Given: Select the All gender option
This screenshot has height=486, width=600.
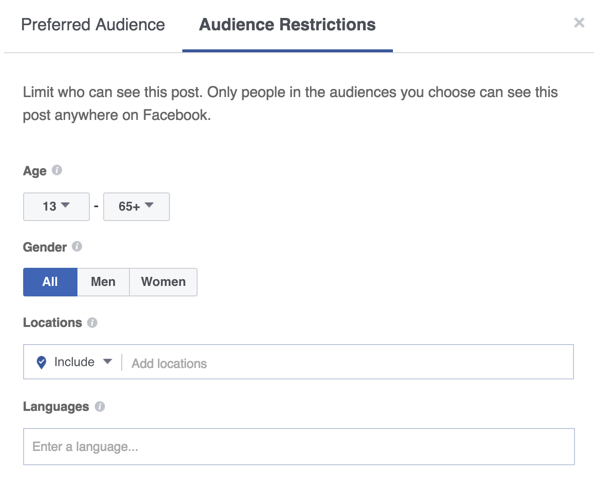Looking at the screenshot, I should (50, 282).
